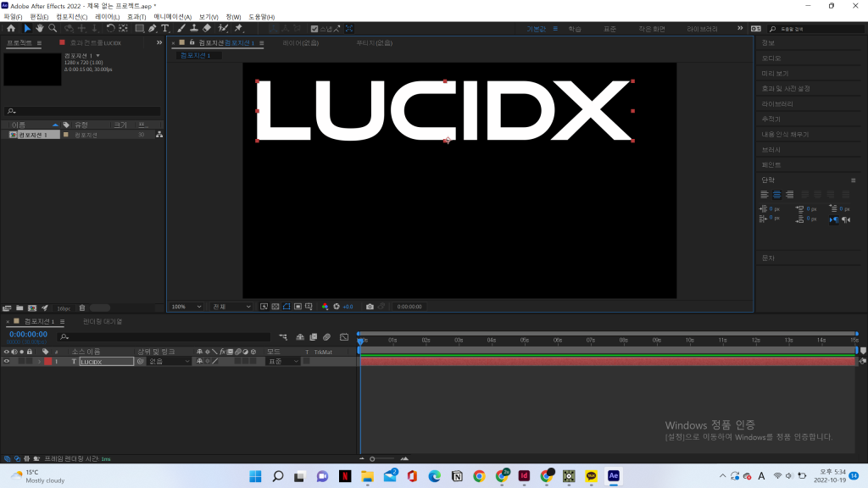Switch to the 학습 workspace

pyautogui.click(x=575, y=29)
